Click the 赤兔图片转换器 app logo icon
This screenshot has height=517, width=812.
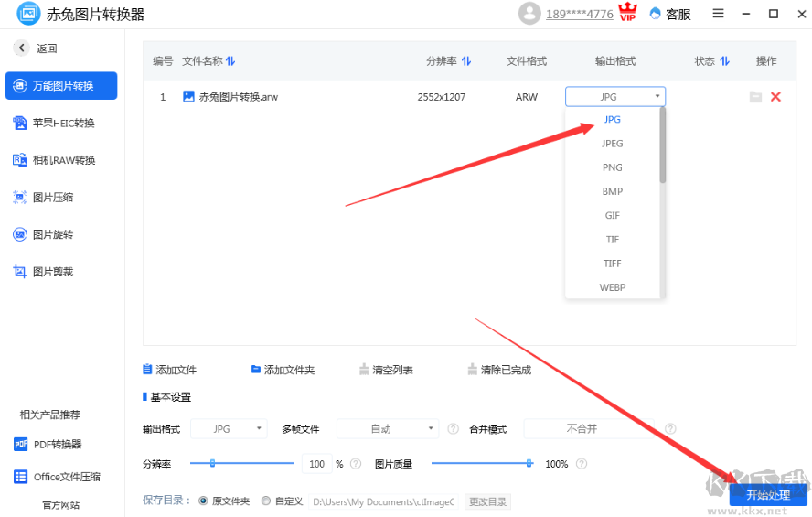point(28,14)
